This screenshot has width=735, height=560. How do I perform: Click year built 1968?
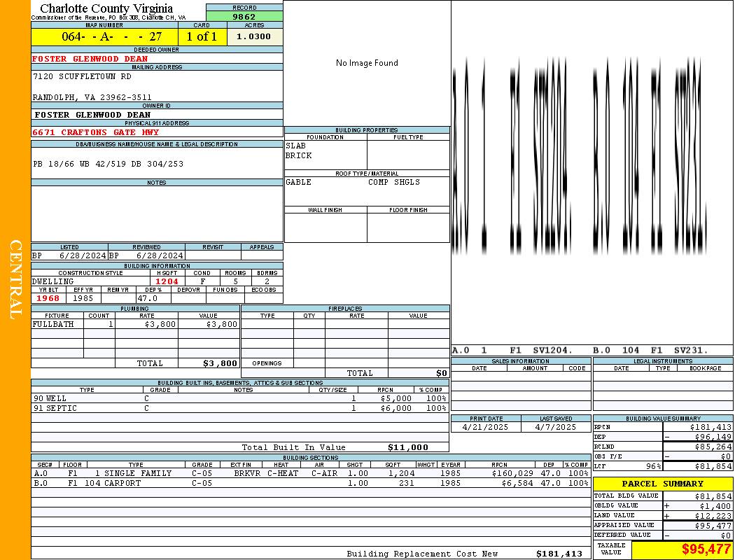[x=48, y=298]
